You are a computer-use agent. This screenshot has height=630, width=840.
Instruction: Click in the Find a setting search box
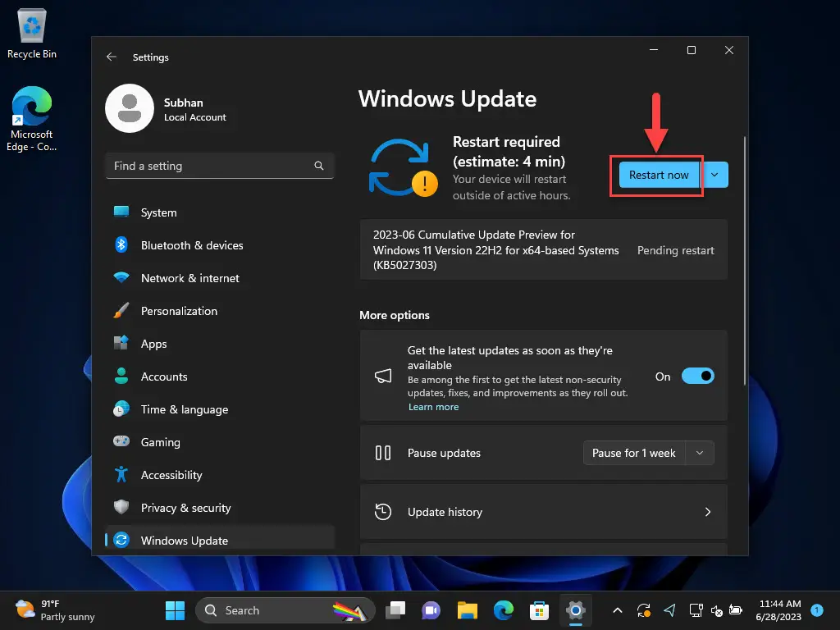point(220,166)
